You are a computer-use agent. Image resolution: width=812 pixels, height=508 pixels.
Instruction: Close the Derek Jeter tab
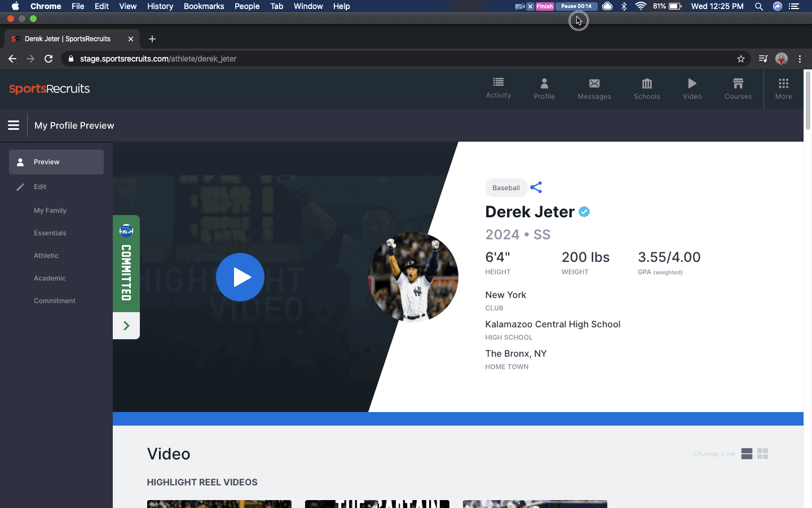tap(131, 39)
